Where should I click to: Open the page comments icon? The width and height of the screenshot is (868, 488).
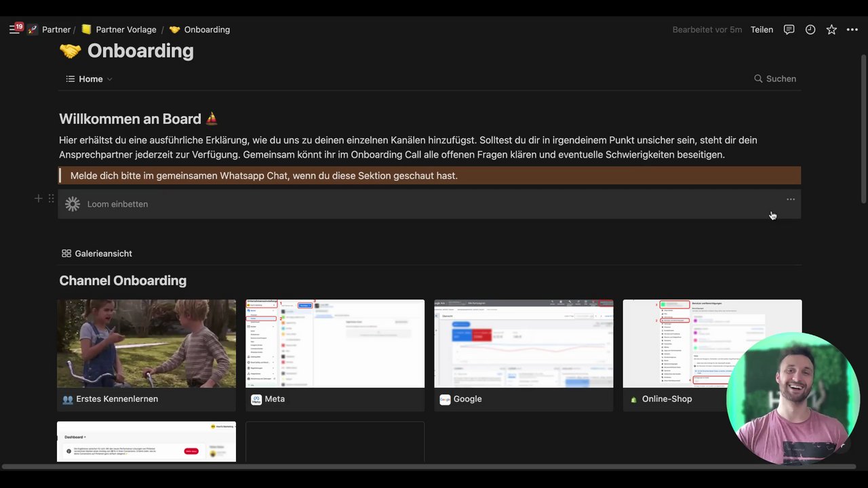click(789, 30)
